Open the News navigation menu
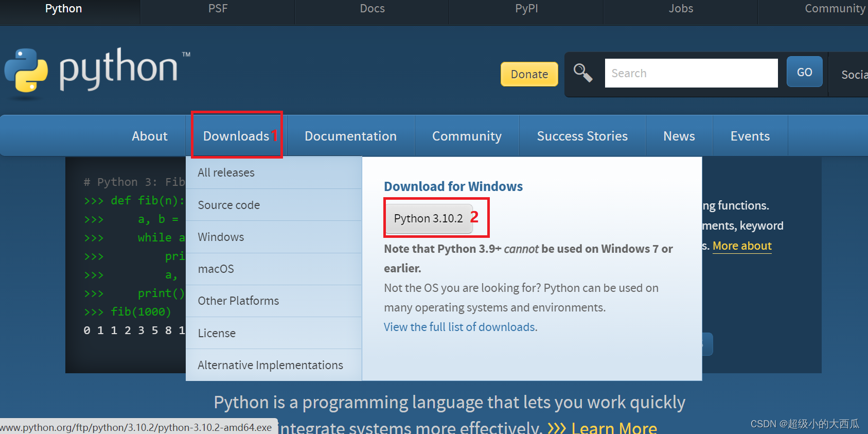This screenshot has width=868, height=434. coord(679,136)
